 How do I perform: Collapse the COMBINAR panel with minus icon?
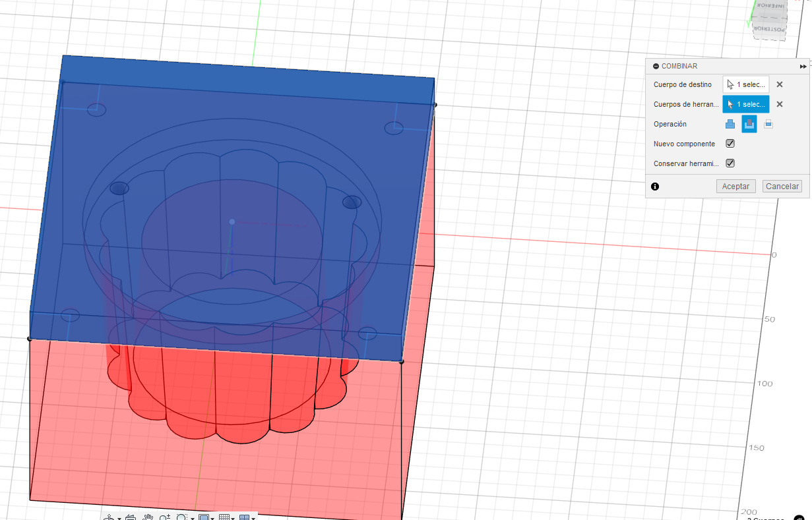coord(656,66)
